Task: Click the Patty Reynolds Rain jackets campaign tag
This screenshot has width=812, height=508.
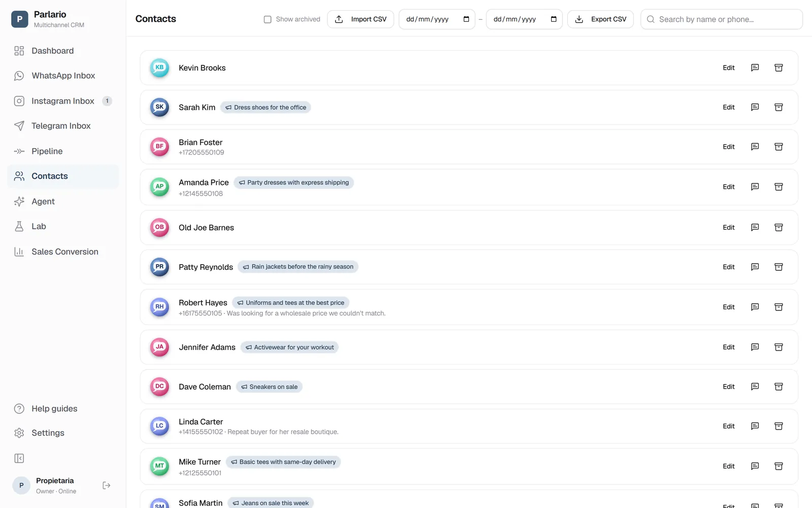Action: pyautogui.click(x=298, y=267)
